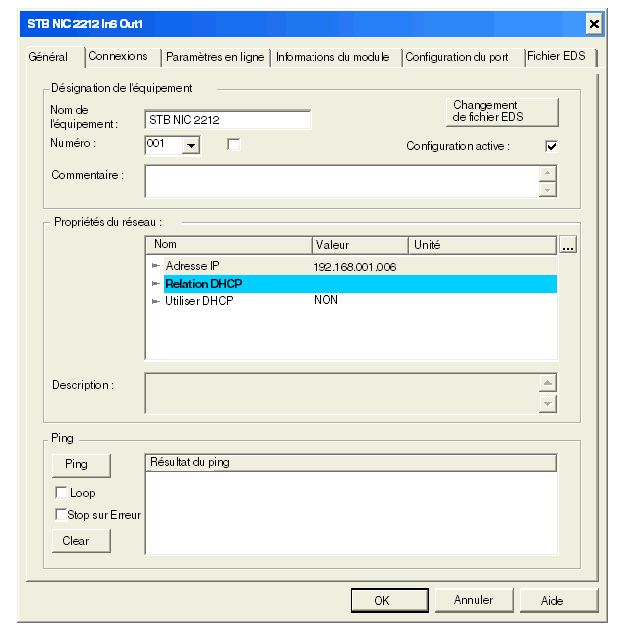Click the Commentaire scroll up arrow
The image size is (625, 629).
[548, 173]
